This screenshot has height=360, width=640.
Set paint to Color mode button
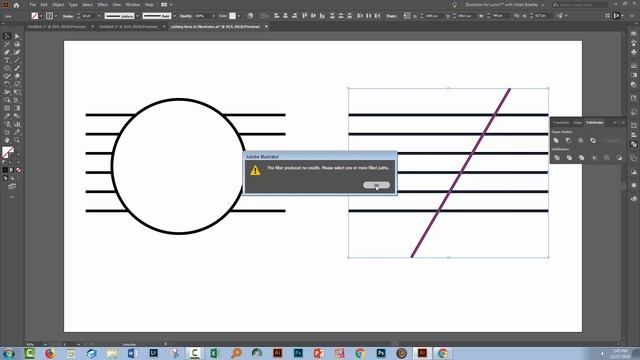pyautogui.click(x=5, y=170)
